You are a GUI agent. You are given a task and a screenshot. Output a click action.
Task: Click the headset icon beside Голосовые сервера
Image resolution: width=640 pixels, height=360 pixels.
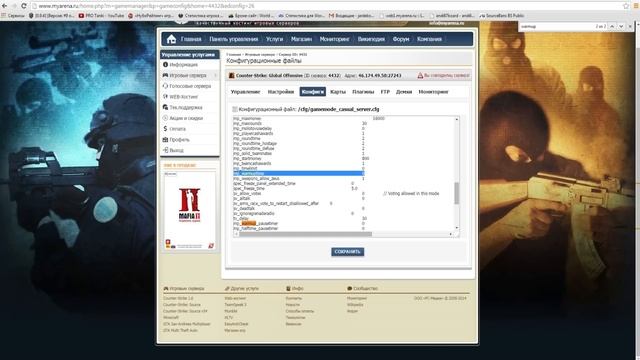click(x=165, y=86)
